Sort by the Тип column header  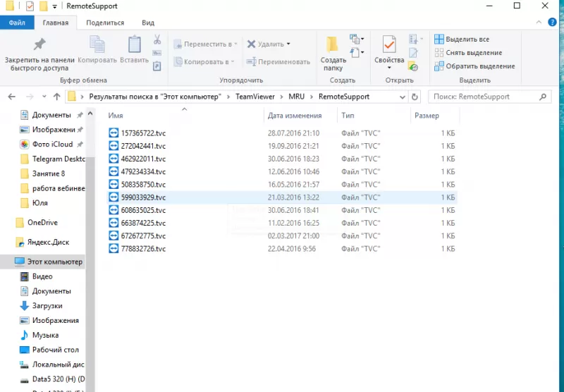tap(348, 116)
